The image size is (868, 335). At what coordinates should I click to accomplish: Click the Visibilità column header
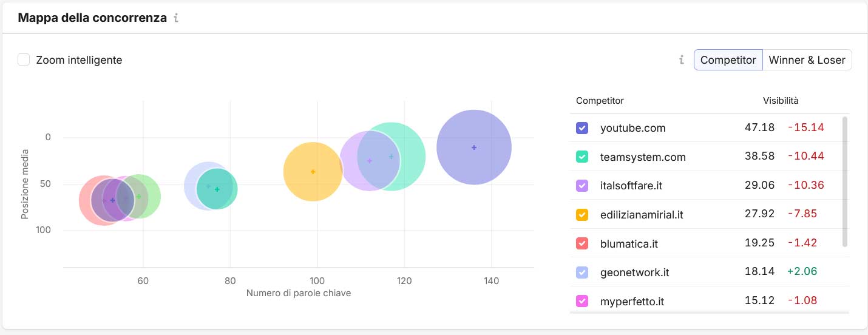tap(781, 100)
